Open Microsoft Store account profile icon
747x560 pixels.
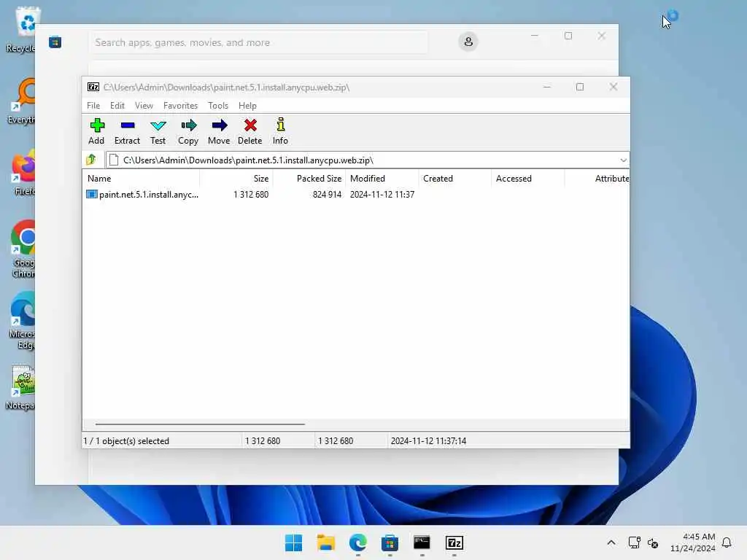point(468,42)
